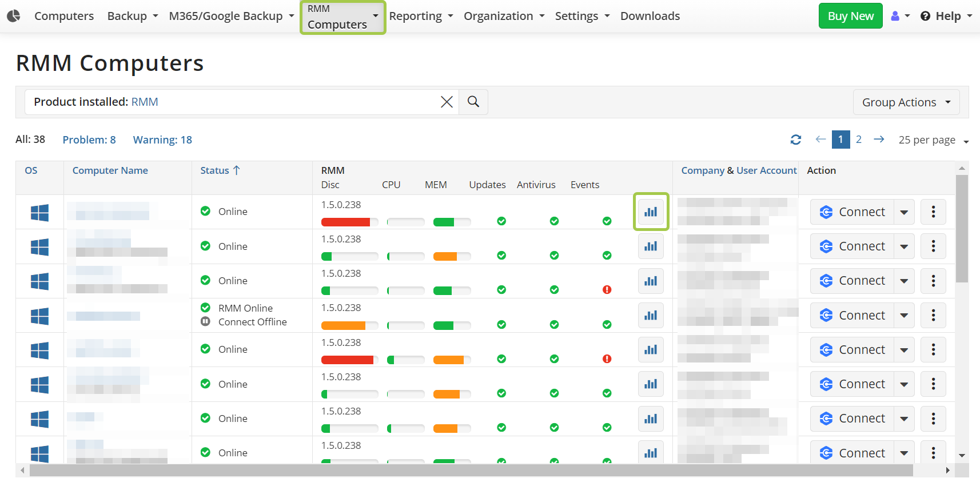
Task: Open three-dot menu in first row
Action: pos(934,212)
